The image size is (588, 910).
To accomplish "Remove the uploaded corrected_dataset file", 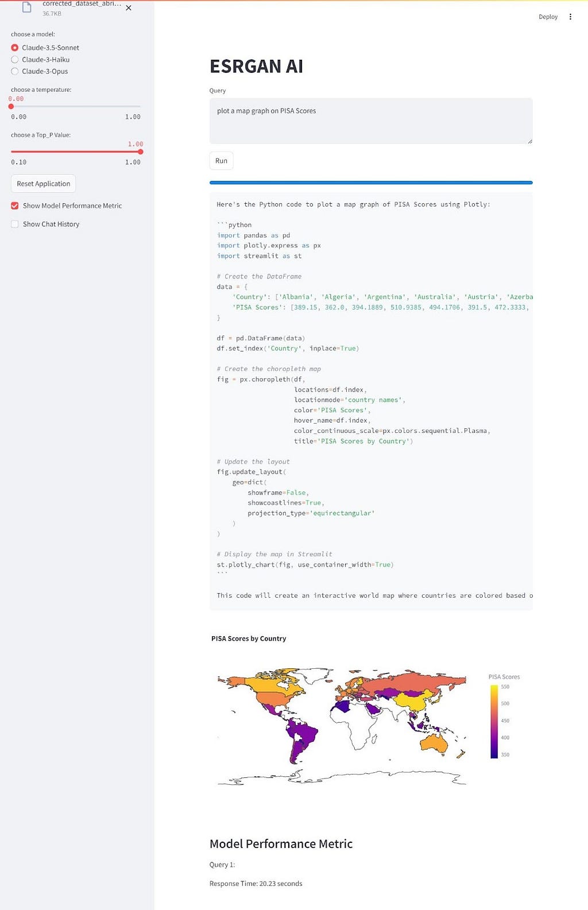I will pos(129,8).
